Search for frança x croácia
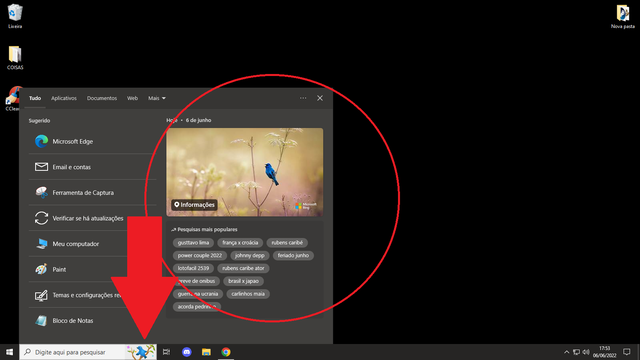 [x=240, y=242]
